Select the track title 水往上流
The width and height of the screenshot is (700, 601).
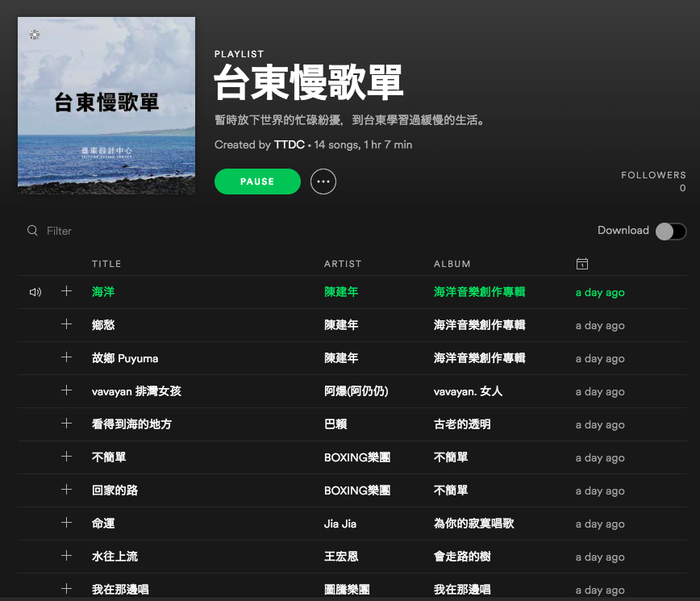tap(115, 557)
